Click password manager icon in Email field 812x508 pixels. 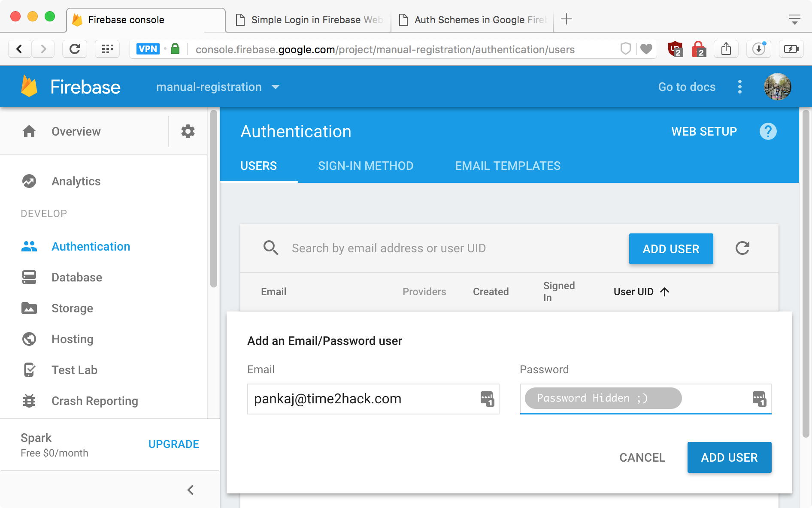click(487, 399)
